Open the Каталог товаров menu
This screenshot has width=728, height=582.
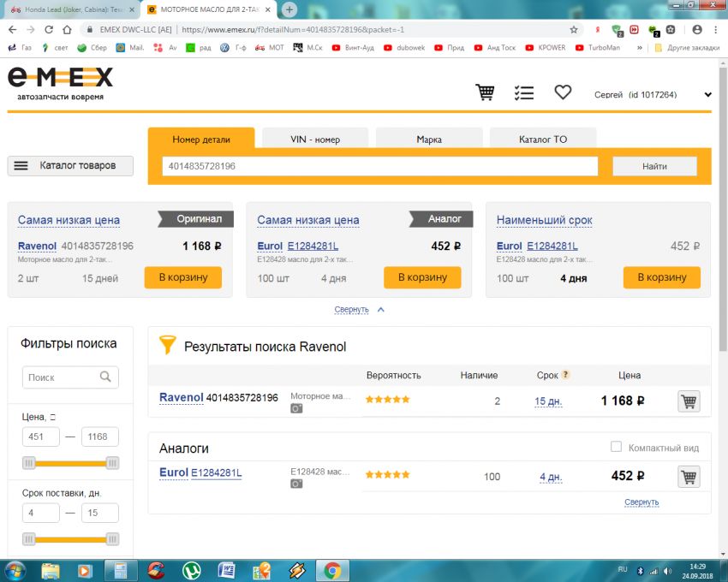(70, 166)
